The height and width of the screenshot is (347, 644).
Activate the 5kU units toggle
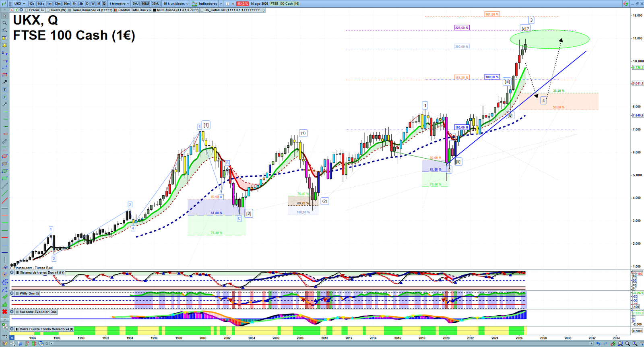136,4
